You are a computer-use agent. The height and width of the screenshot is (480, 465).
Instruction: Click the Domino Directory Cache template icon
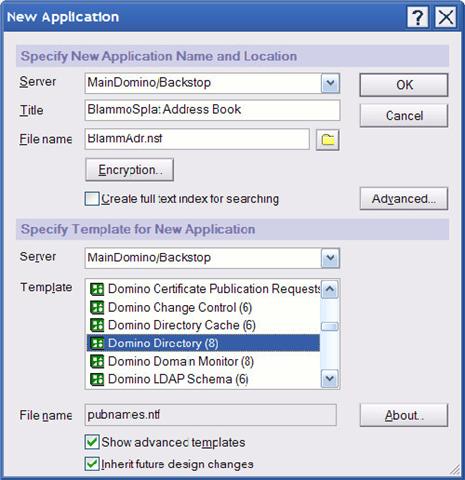coord(97,325)
